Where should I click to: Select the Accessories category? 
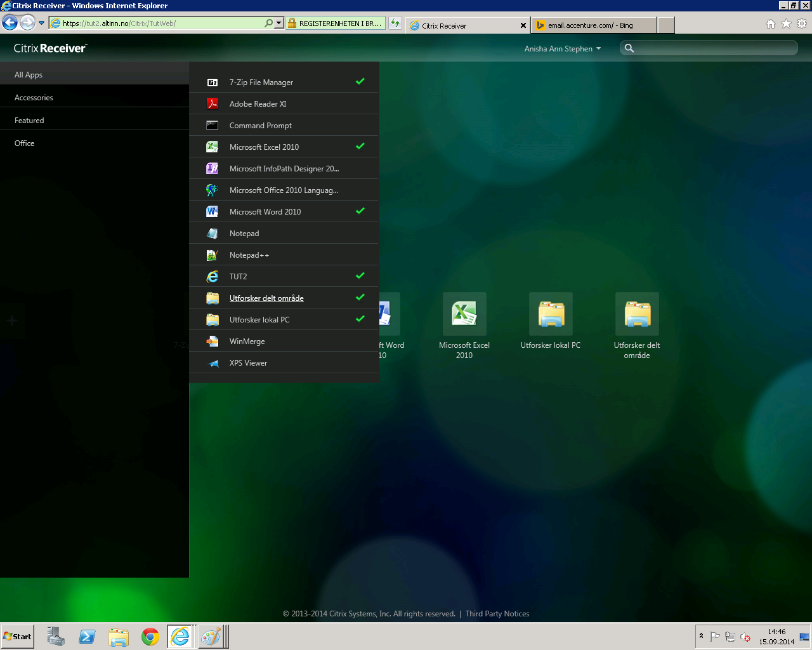tap(95, 98)
